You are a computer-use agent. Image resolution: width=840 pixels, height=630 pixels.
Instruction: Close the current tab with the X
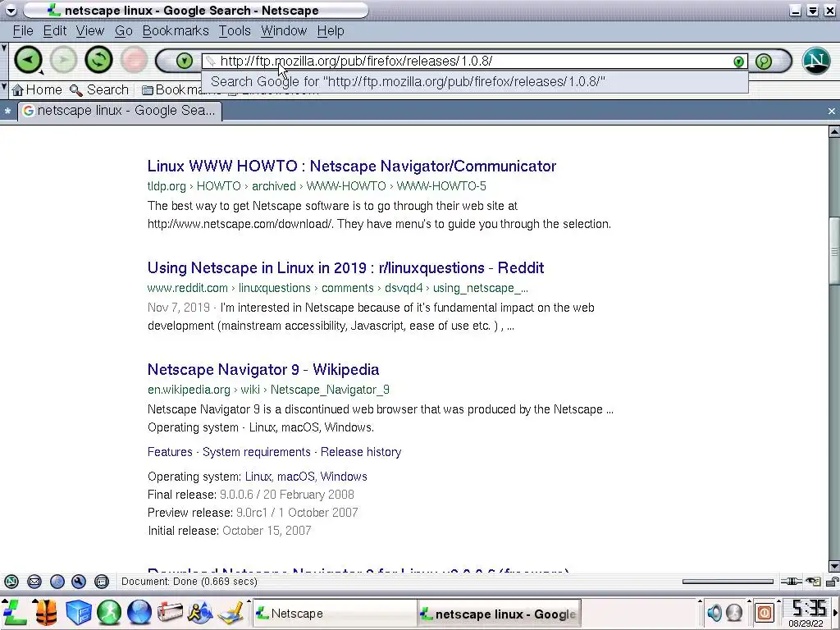pos(831,111)
